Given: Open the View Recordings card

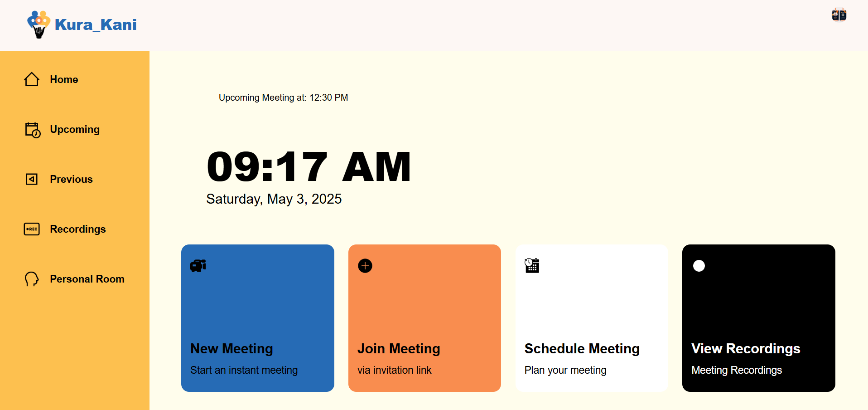Looking at the screenshot, I should click(758, 318).
